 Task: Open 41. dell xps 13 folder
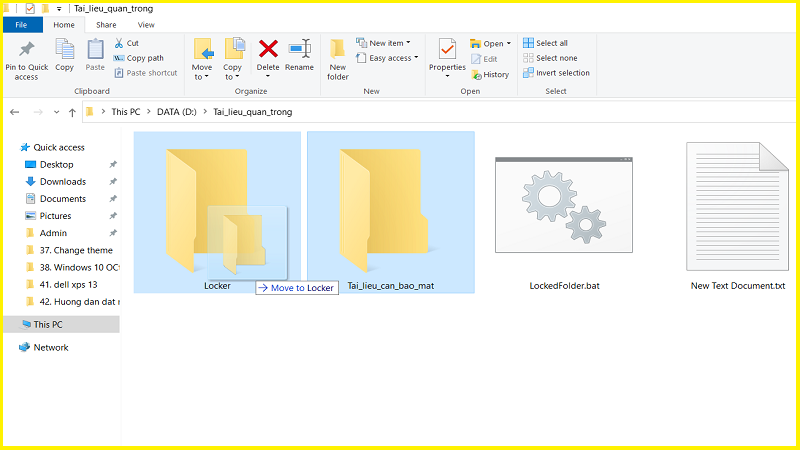[68, 284]
